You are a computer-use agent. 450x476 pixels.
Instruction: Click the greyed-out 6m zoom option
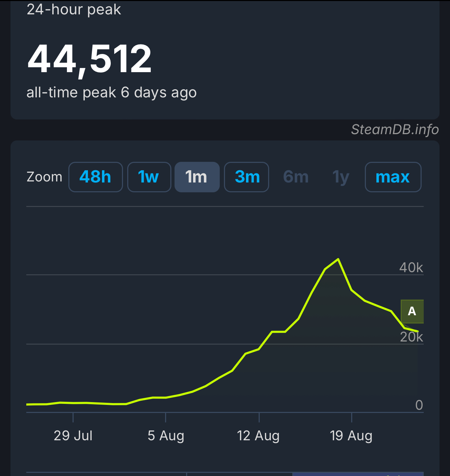pyautogui.click(x=296, y=177)
